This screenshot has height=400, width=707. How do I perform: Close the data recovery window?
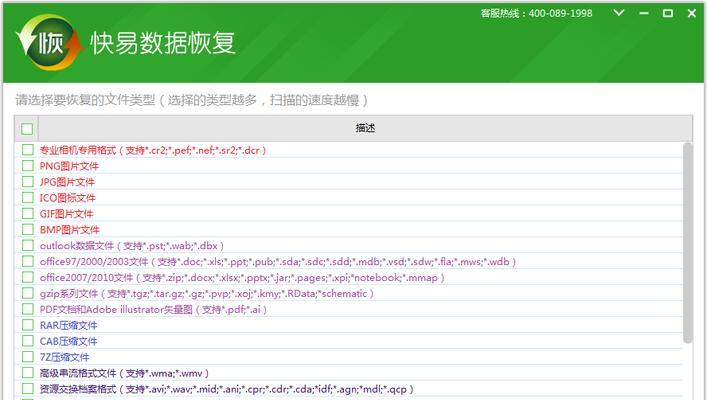[692, 14]
